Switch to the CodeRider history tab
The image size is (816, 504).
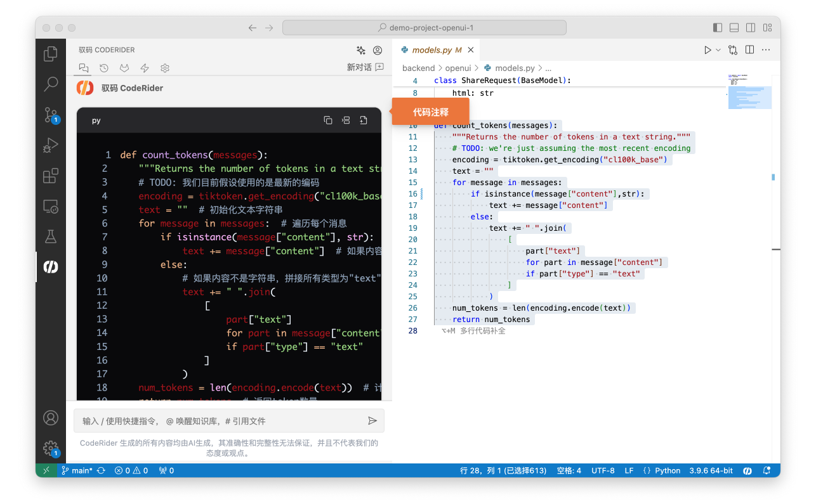click(x=104, y=68)
